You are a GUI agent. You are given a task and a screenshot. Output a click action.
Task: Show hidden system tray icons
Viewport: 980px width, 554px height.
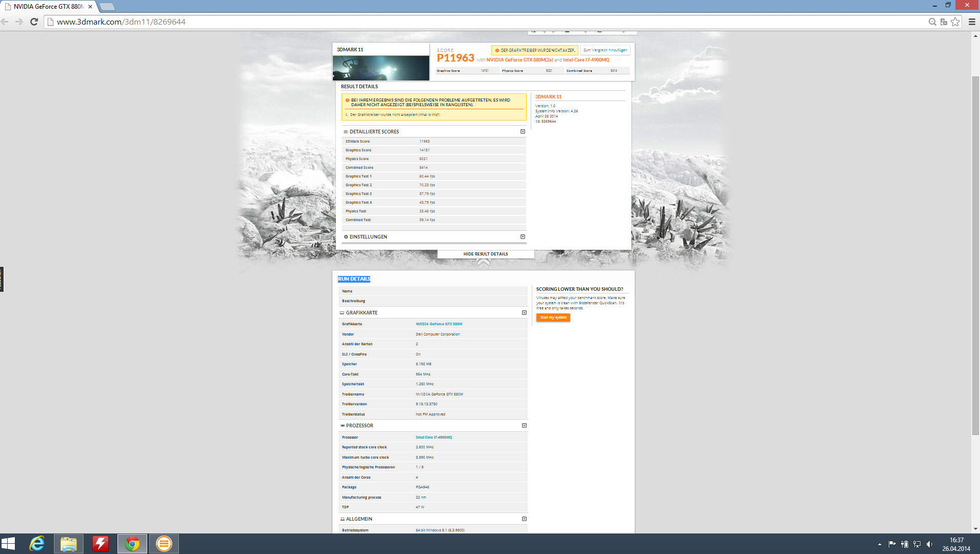pyautogui.click(x=879, y=544)
